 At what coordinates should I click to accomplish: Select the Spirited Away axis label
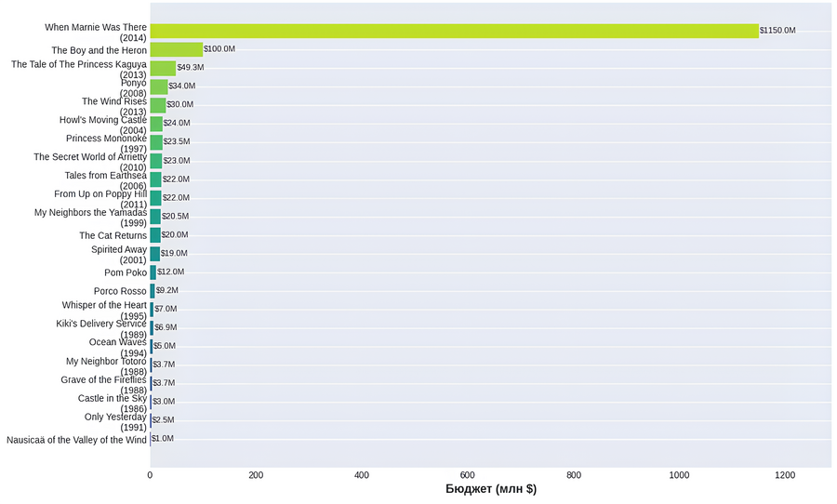(118, 255)
